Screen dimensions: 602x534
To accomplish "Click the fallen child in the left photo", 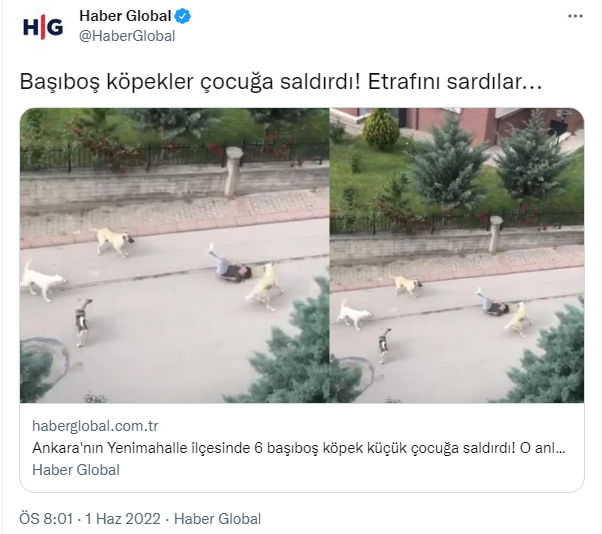I will 229,263.
